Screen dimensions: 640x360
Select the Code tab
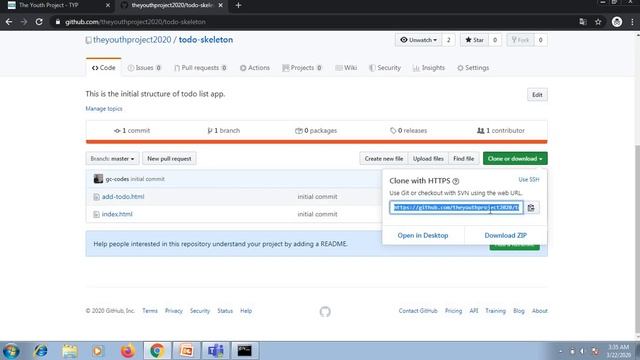(104, 68)
